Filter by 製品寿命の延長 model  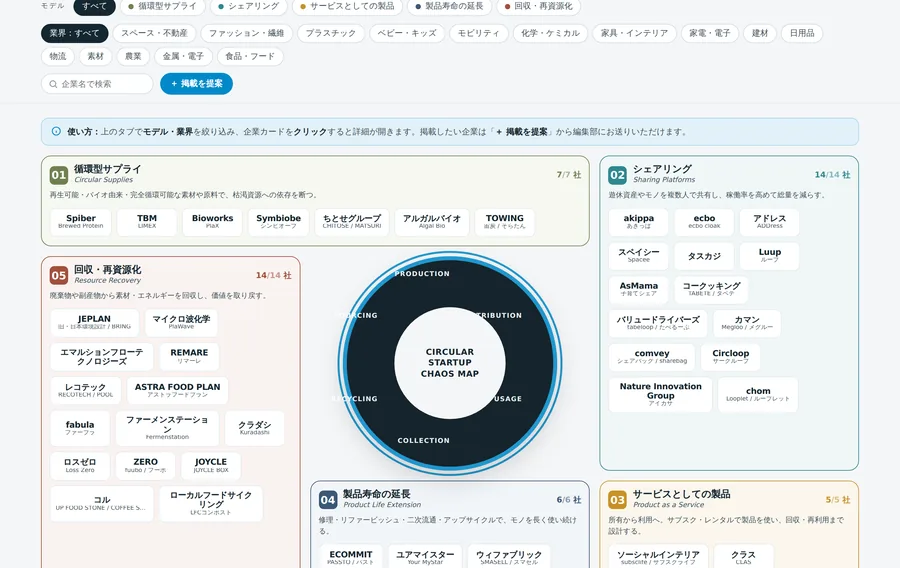coord(449,6)
